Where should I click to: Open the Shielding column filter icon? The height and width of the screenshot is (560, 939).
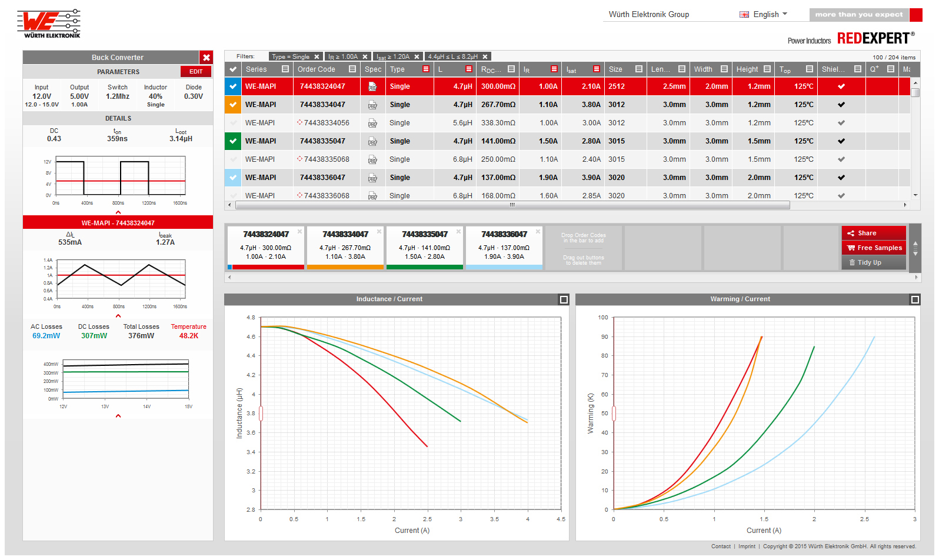tap(858, 69)
